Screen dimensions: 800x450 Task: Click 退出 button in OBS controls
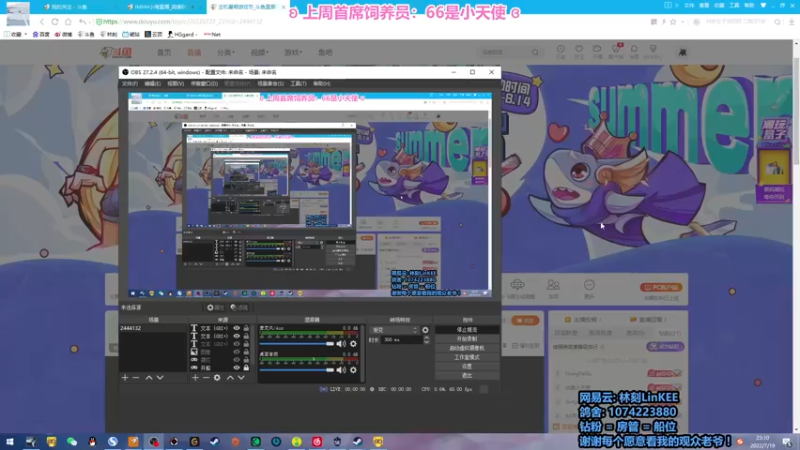[467, 376]
